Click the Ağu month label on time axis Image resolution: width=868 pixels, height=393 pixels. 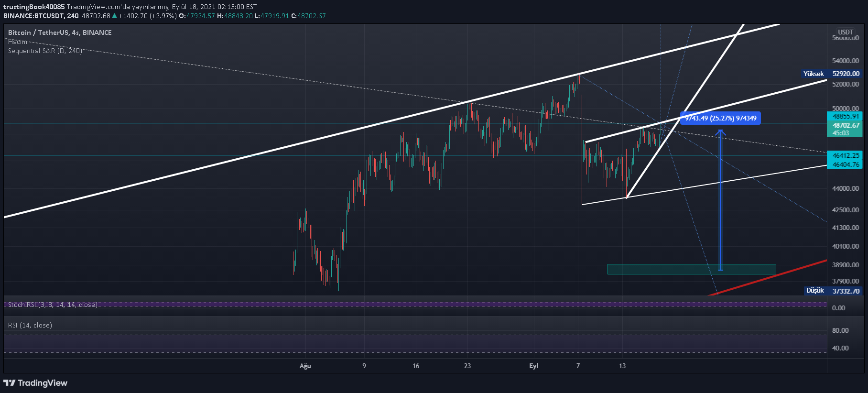point(305,366)
